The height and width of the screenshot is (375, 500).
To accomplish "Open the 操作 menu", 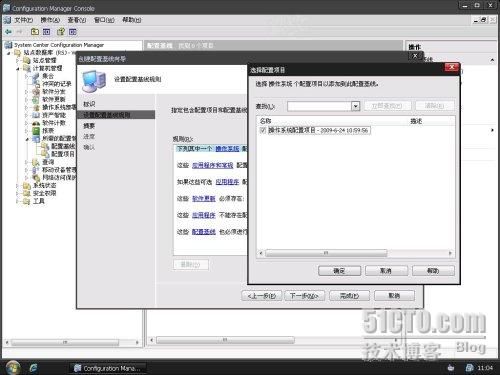I will tap(50, 20).
